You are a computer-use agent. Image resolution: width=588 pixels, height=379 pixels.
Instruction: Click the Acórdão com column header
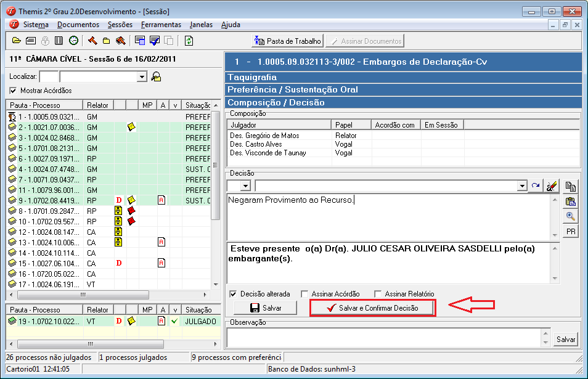point(396,125)
